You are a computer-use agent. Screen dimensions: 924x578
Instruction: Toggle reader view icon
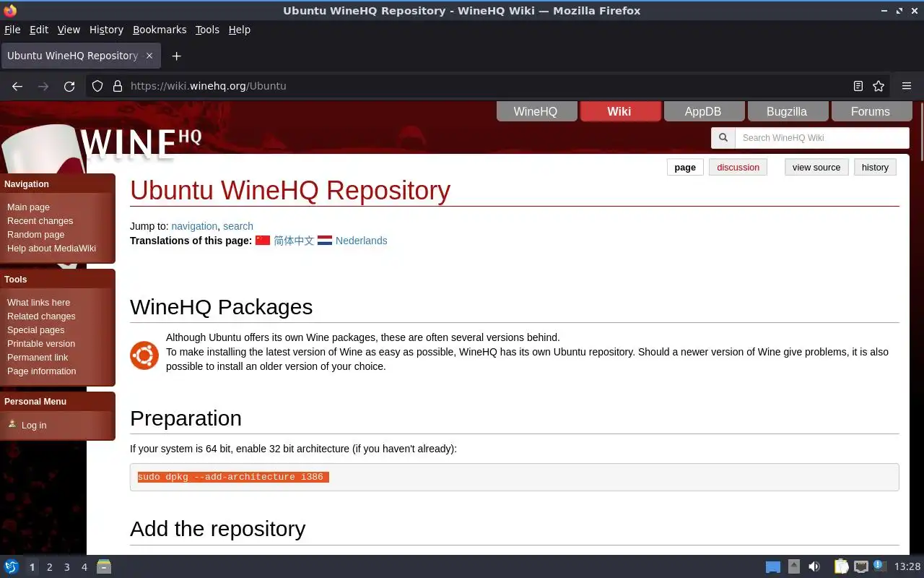pos(858,86)
